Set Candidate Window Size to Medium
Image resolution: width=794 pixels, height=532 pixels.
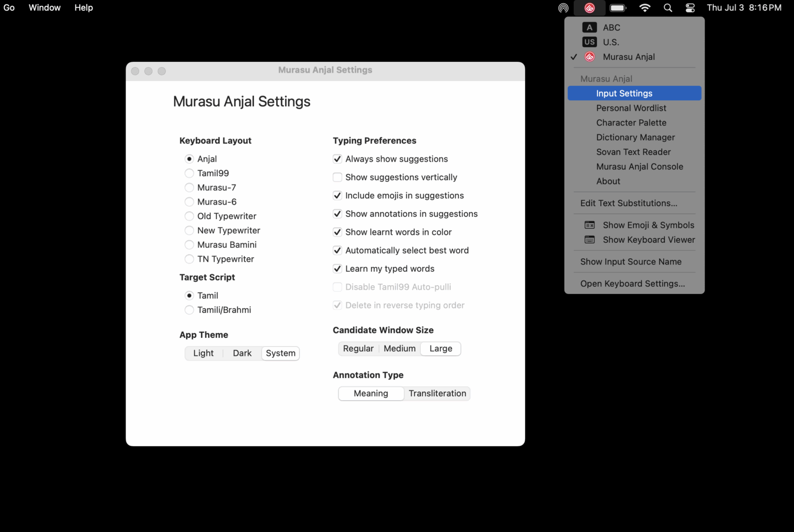399,349
